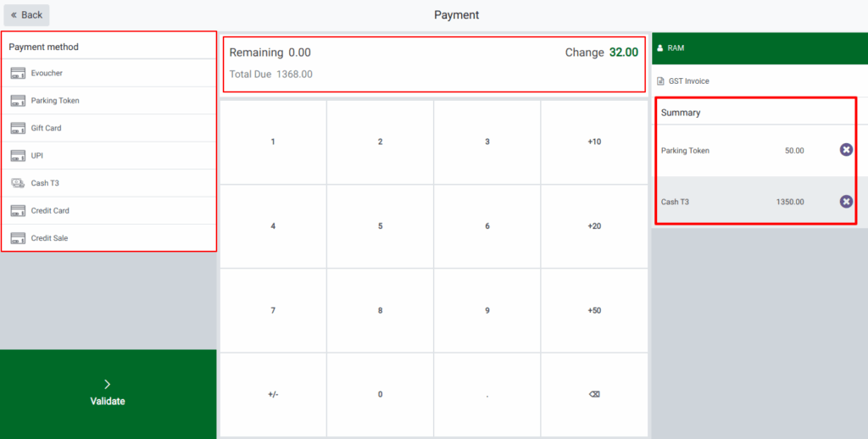Screen dimensions: 868x439
Task: Add 50 using the +50 key
Action: (x=594, y=310)
